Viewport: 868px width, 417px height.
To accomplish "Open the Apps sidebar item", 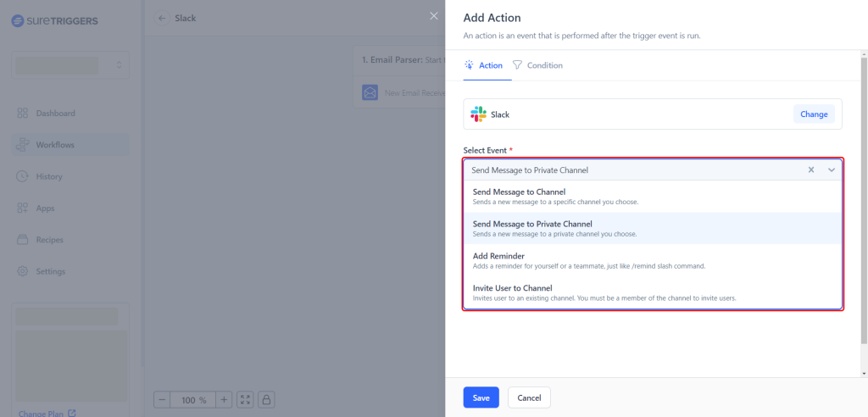I will click(70, 208).
